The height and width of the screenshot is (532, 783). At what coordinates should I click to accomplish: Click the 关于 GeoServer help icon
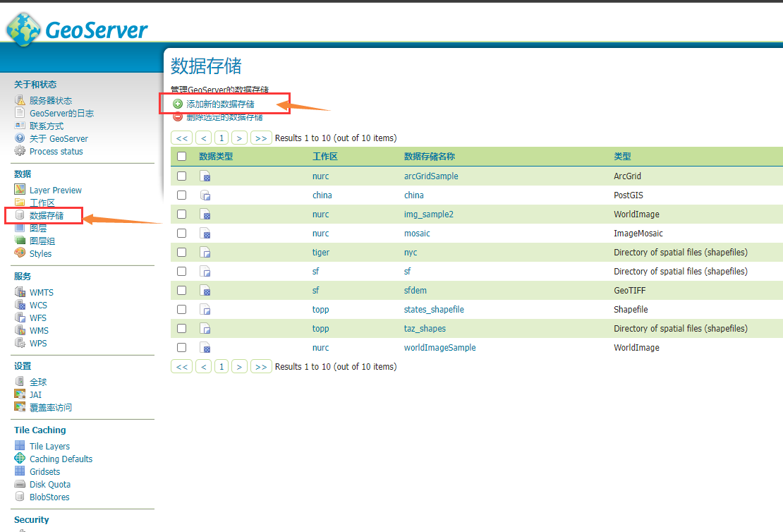pyautogui.click(x=20, y=138)
